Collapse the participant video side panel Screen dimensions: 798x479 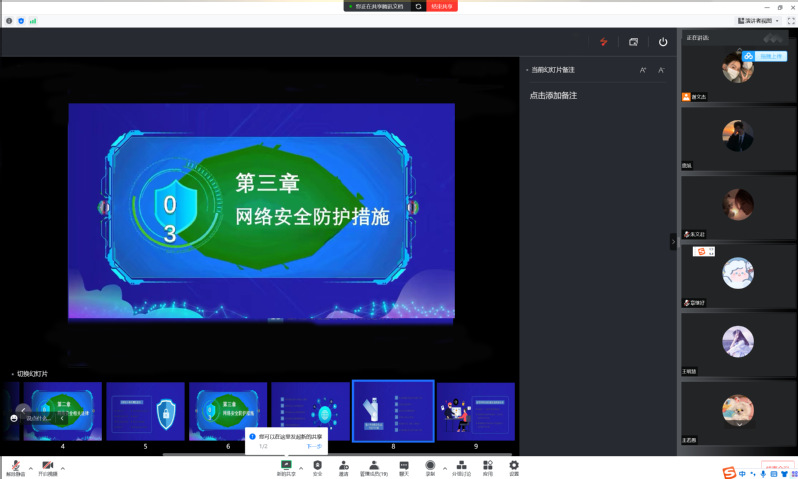[x=673, y=241]
